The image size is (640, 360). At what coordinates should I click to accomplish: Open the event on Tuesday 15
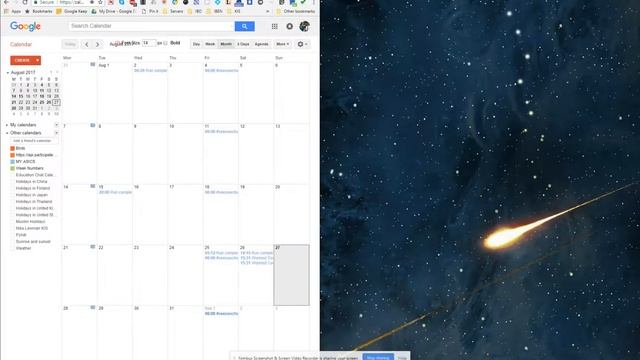point(116,192)
